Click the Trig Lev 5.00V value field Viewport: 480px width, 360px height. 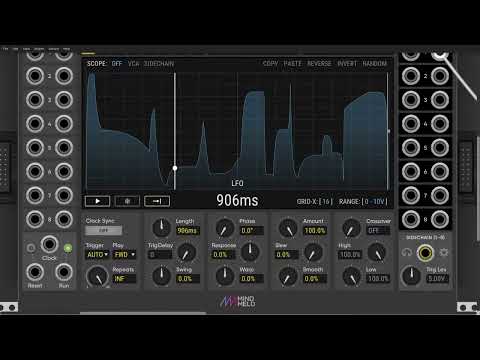tap(437, 278)
